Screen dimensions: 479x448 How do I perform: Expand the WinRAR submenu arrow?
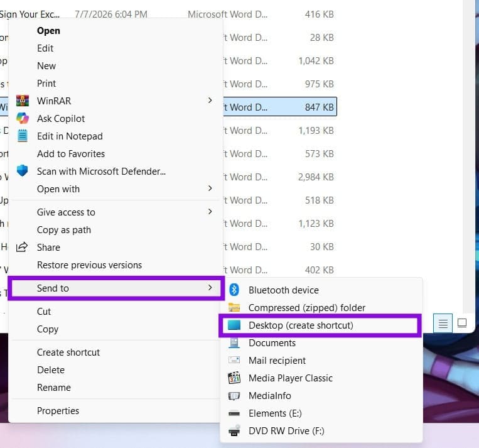(210, 101)
